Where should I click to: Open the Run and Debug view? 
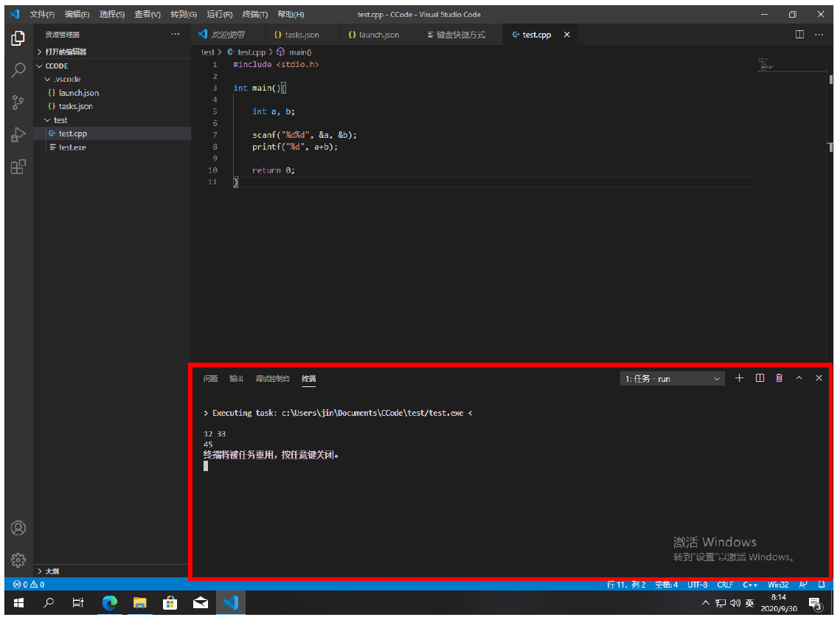18,135
